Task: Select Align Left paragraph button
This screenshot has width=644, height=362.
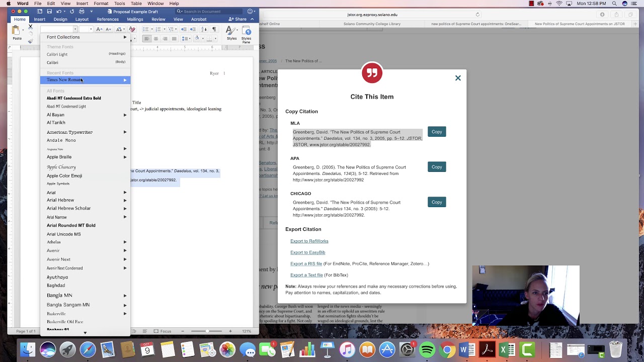Action: pyautogui.click(x=147, y=39)
